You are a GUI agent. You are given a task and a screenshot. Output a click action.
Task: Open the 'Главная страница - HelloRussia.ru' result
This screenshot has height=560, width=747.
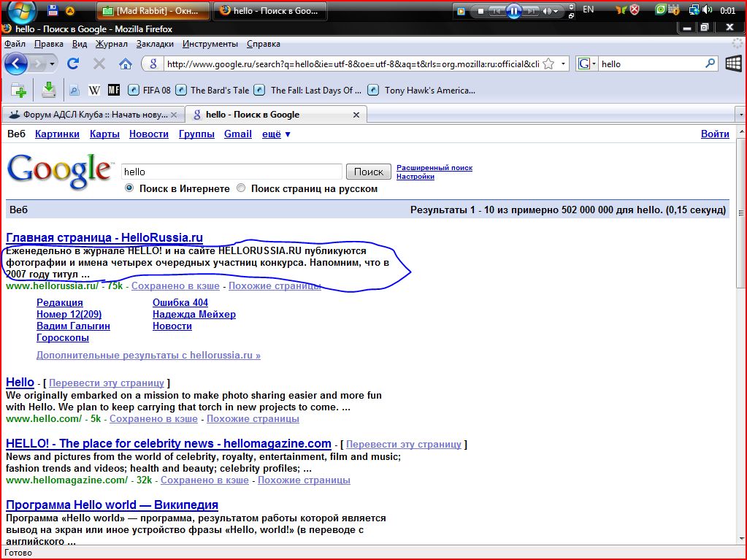click(x=104, y=237)
